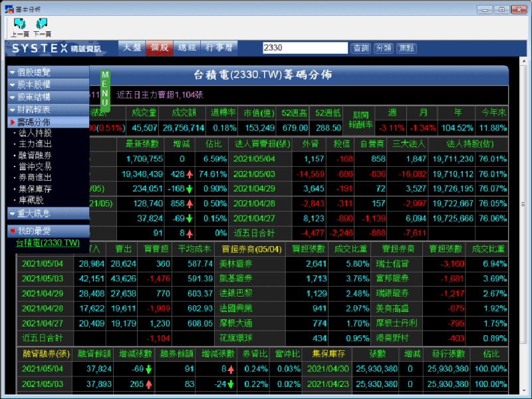Expand the 財務報表 section
This screenshot has width=532, height=399.
click(x=48, y=110)
